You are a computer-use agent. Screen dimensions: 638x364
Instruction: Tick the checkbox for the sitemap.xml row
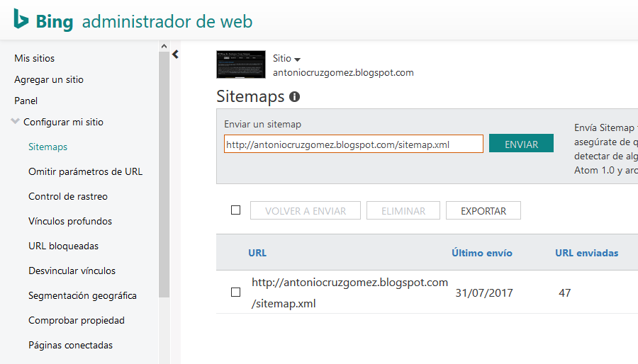click(235, 292)
